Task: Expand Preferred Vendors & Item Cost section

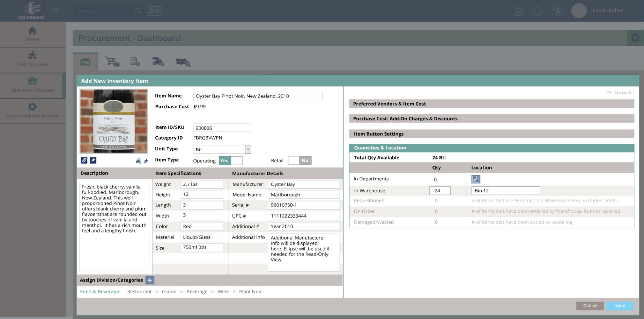Action: 491,104
